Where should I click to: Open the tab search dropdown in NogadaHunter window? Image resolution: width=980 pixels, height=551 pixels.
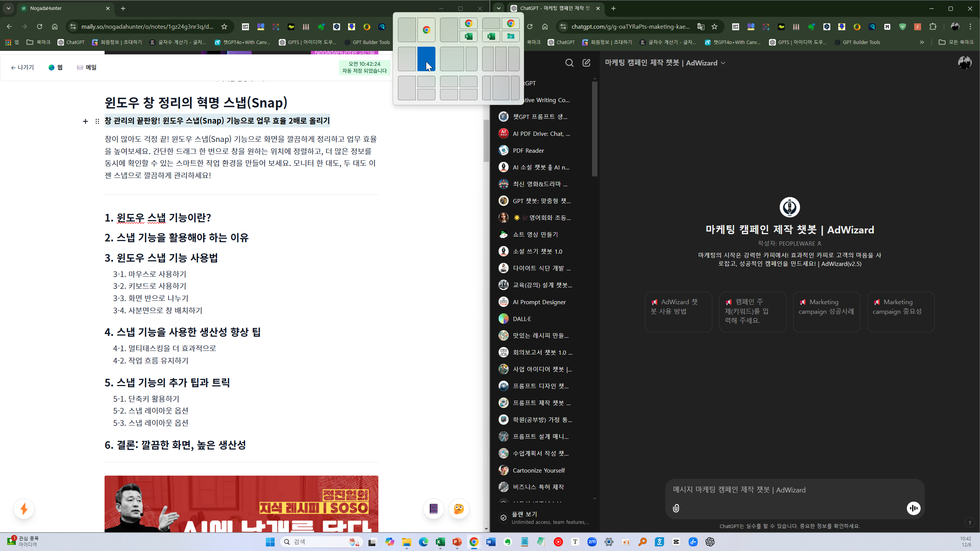click(8, 8)
